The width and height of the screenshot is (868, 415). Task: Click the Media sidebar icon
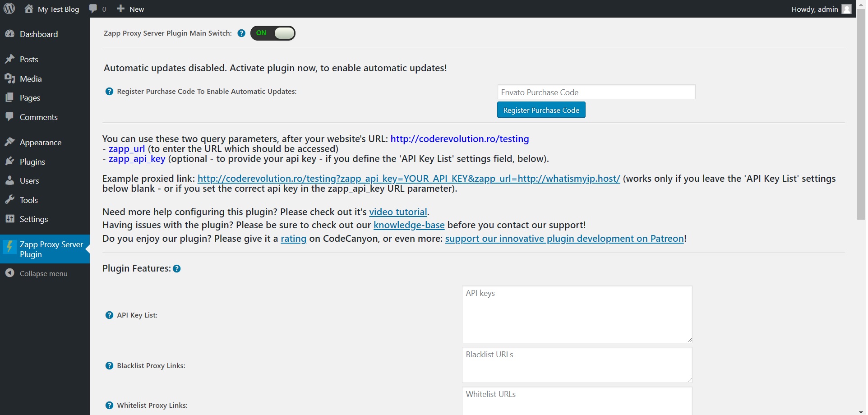tap(9, 78)
